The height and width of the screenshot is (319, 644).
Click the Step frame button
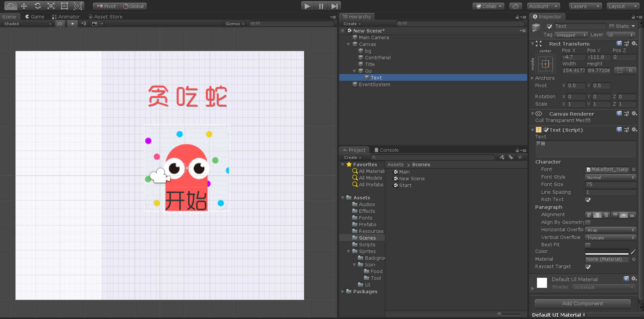point(334,6)
